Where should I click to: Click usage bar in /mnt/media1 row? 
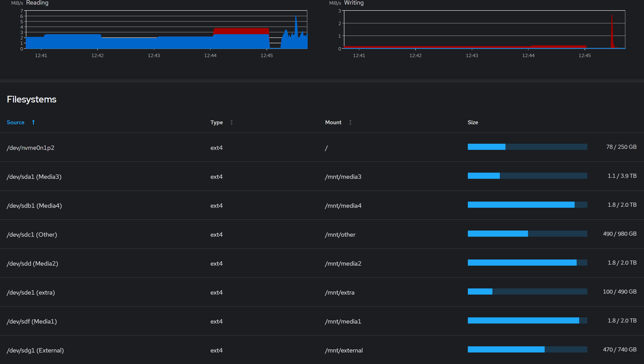527,320
